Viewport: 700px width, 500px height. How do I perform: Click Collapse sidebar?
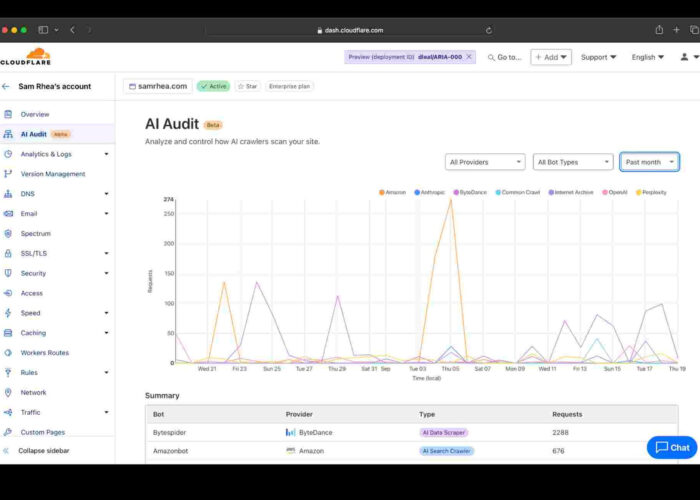click(44, 450)
